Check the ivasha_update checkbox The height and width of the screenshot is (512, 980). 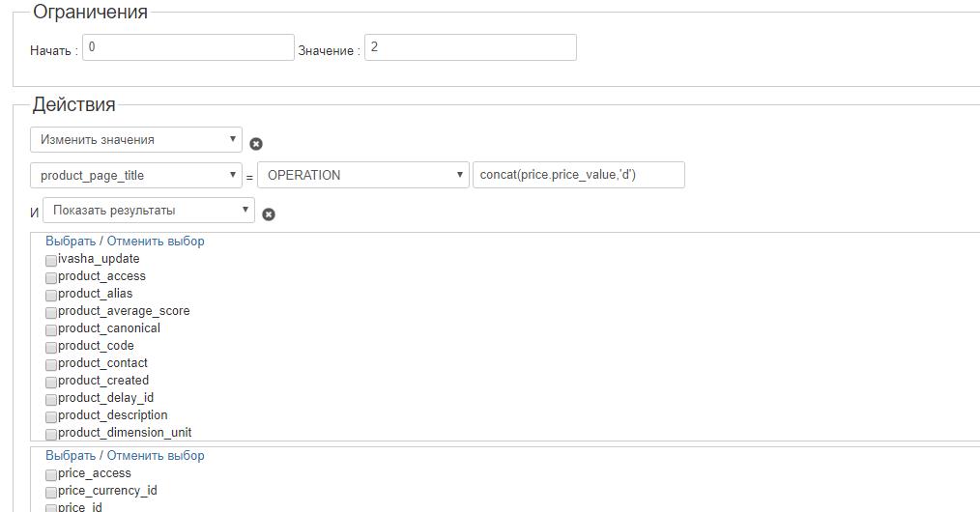click(x=51, y=261)
